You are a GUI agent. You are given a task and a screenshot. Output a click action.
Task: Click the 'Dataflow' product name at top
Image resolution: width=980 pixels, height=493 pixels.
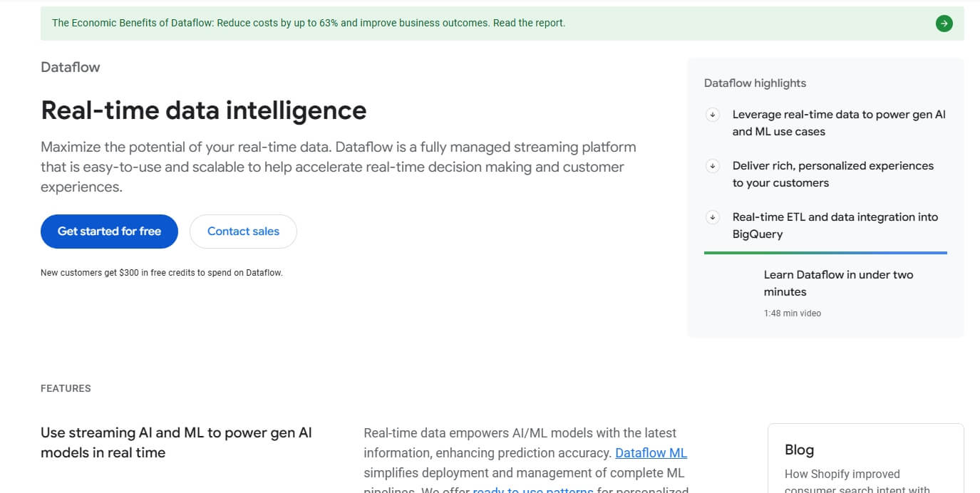click(x=70, y=66)
